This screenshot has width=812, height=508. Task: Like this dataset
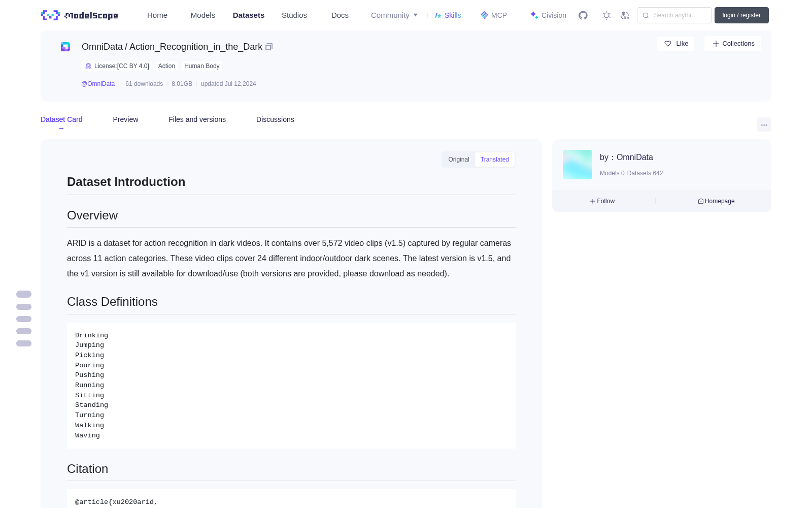[676, 44]
